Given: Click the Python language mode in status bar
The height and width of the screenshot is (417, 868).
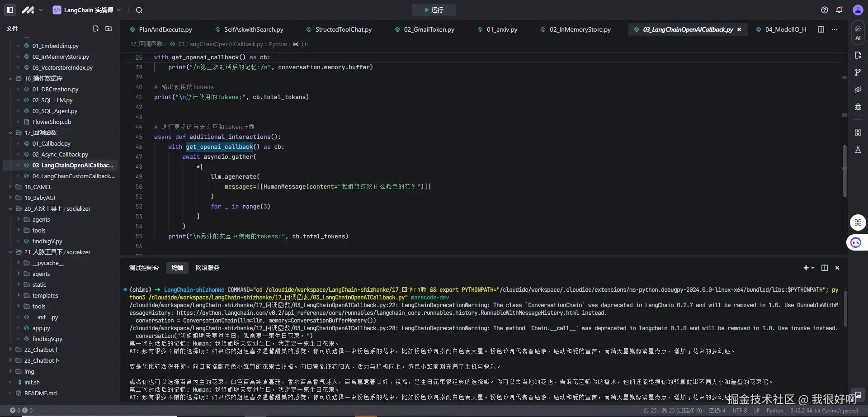Looking at the screenshot, I should (x=774, y=411).
